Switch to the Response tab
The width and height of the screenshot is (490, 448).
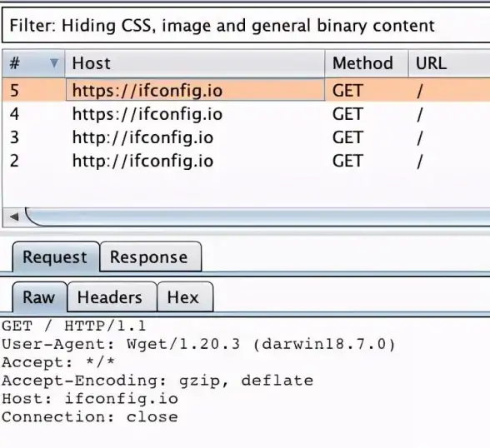150,257
